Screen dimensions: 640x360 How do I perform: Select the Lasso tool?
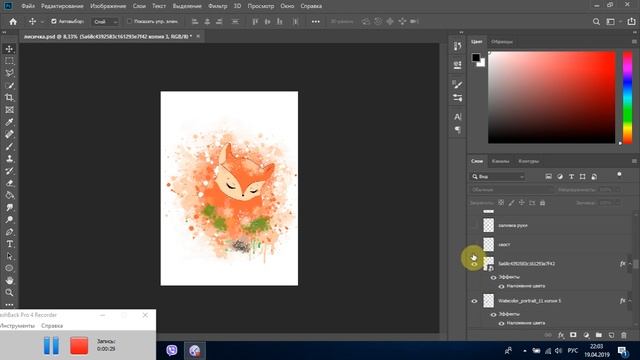click(9, 73)
